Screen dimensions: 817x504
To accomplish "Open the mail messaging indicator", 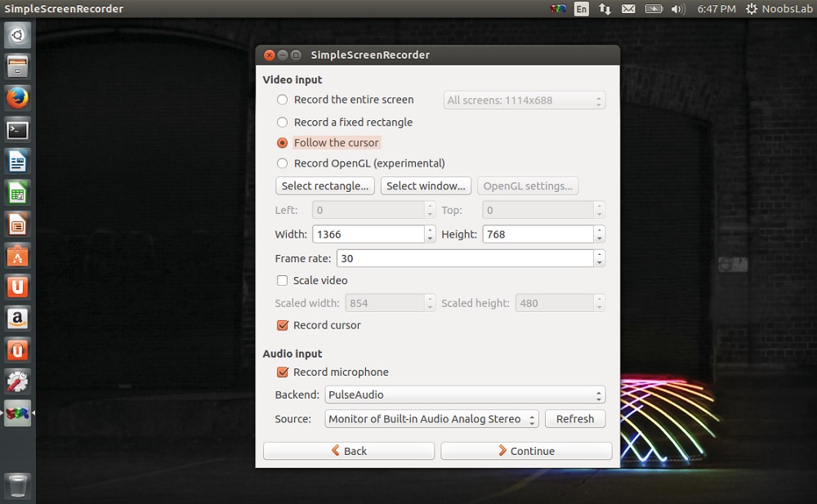I will pyautogui.click(x=628, y=9).
